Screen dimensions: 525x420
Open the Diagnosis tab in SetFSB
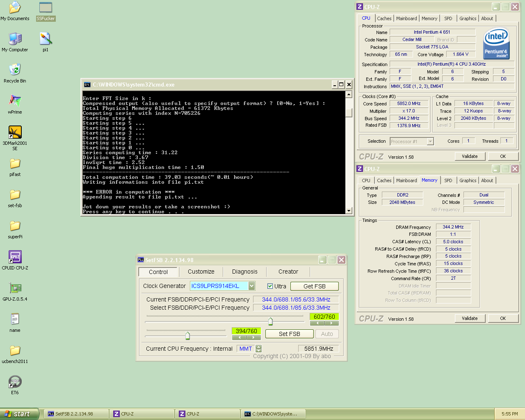245,272
